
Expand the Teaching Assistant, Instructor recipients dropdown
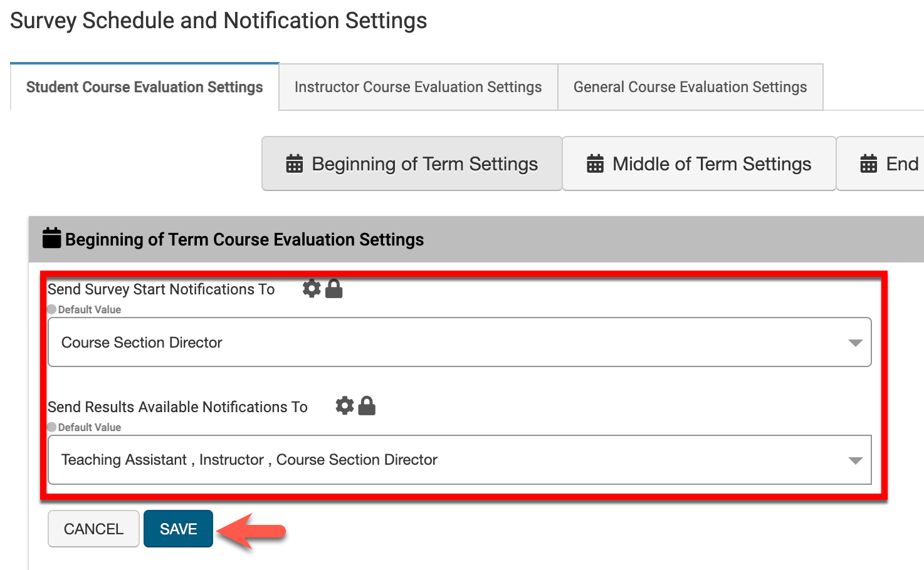click(x=459, y=460)
